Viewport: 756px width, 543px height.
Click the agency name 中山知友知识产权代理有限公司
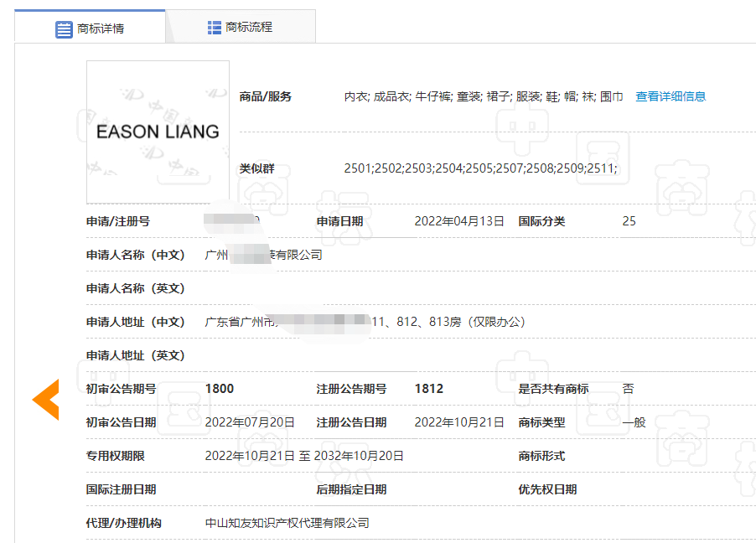[287, 523]
